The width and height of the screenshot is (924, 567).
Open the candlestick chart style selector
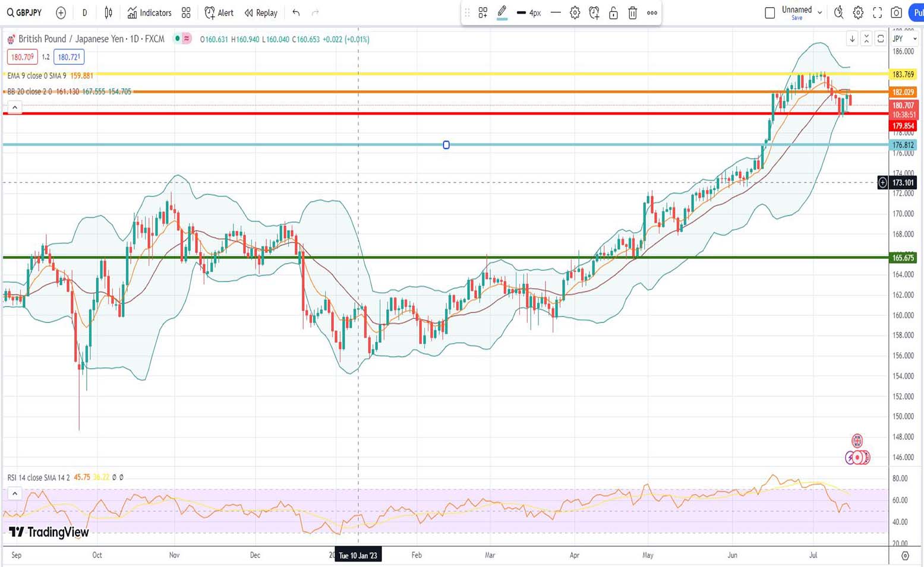pyautogui.click(x=108, y=12)
